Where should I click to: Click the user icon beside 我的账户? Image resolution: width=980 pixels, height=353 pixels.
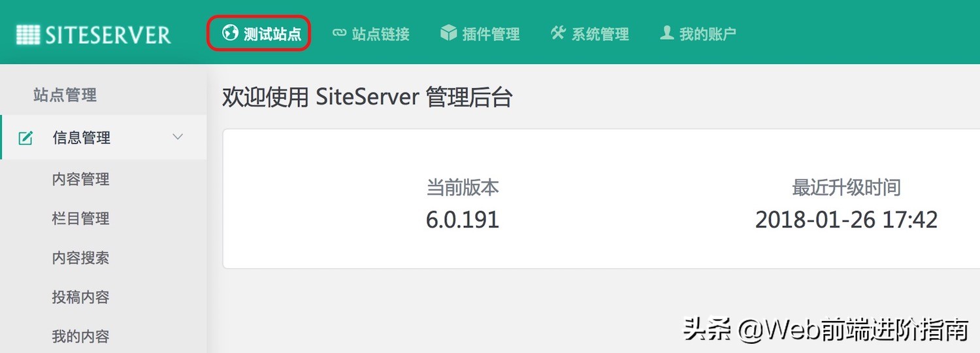point(666,32)
